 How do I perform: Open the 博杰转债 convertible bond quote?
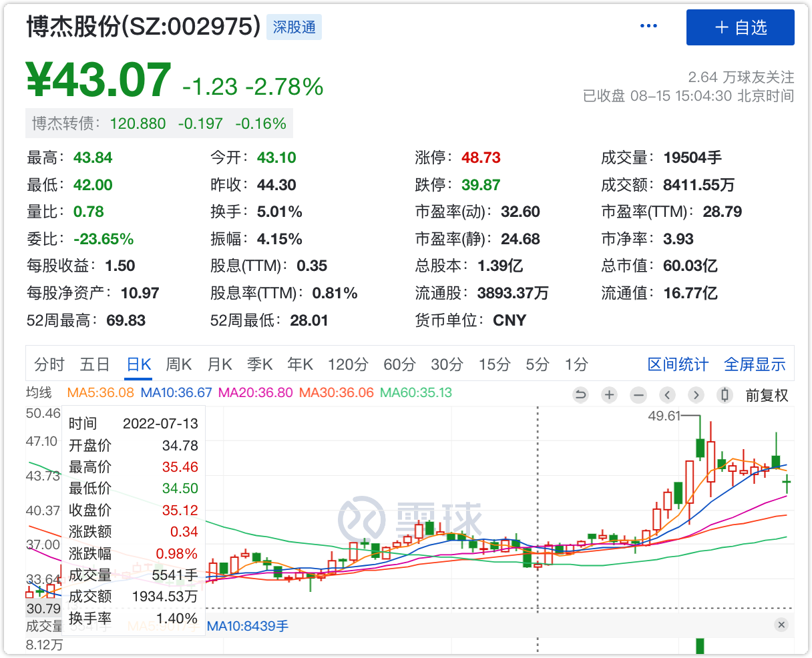(159, 123)
